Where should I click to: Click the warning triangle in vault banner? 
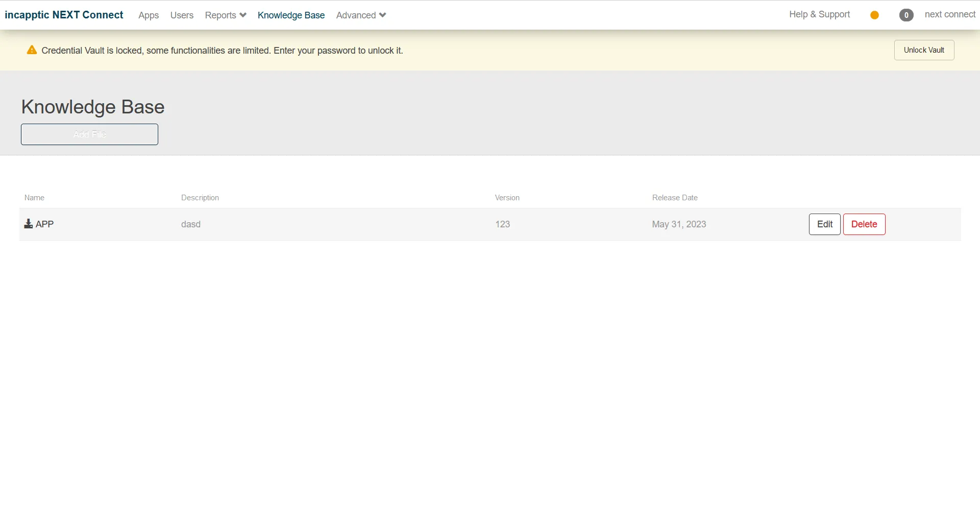(x=32, y=50)
